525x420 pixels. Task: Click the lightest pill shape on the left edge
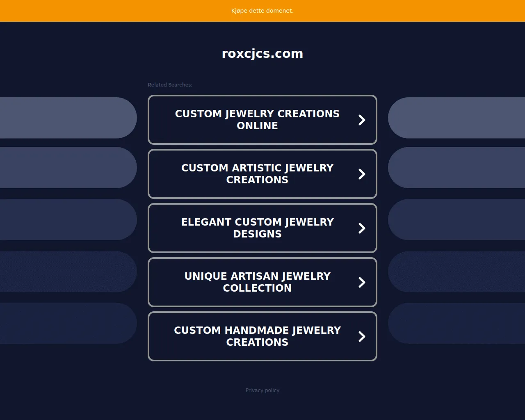pos(68,118)
